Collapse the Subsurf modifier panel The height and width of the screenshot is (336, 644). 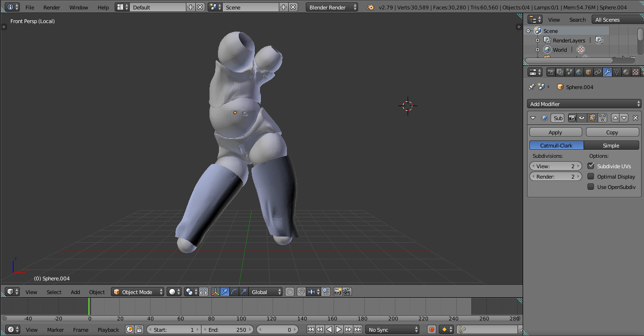[533, 118]
